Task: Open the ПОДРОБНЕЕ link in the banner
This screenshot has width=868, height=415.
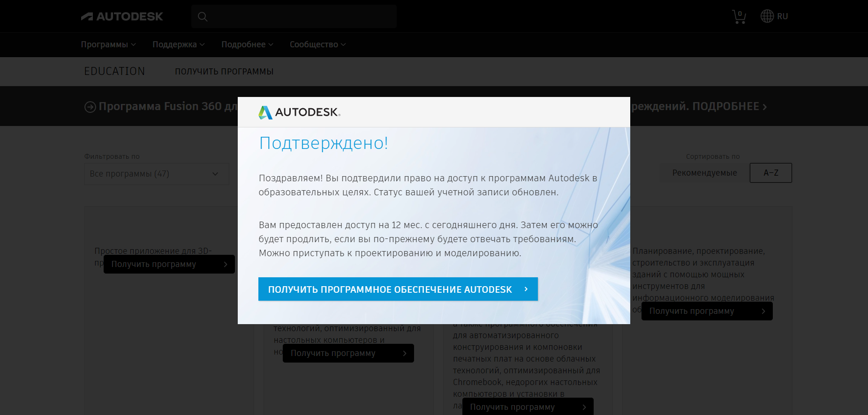Action: tap(730, 107)
